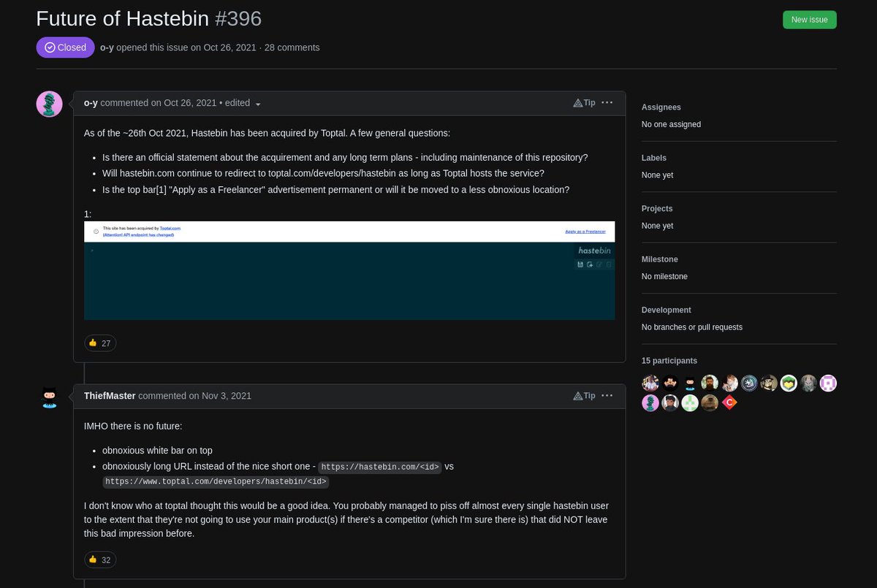Click the 'on Oct 26, 2021' timestamp in o-y's comment
The image size is (877, 588).
[x=183, y=103]
